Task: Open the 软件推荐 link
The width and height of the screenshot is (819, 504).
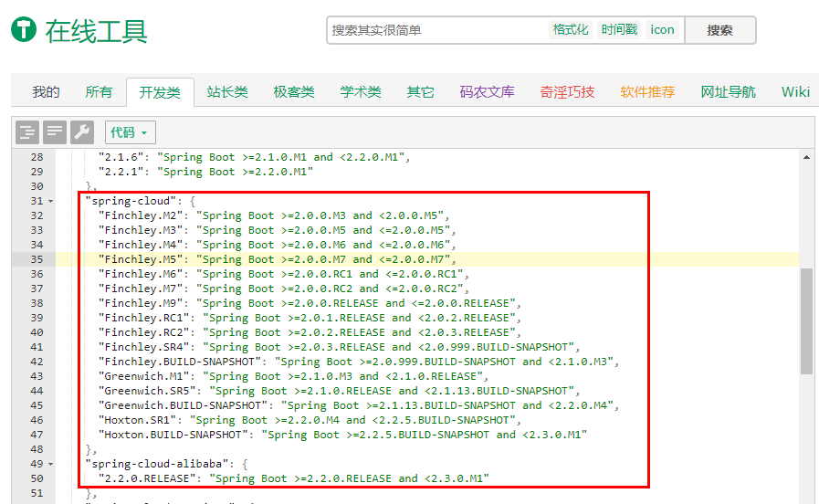Action: point(647,92)
